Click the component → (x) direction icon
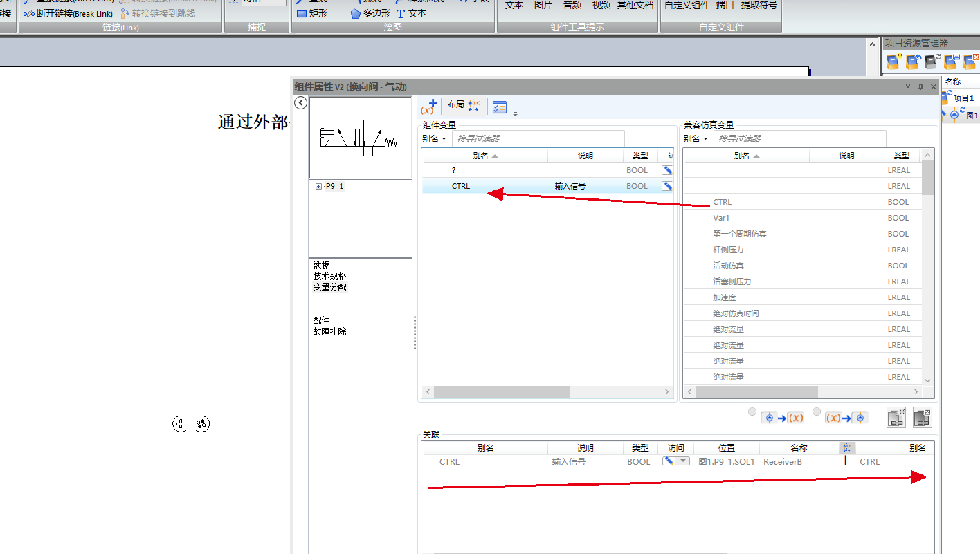The image size is (980, 554). [x=782, y=418]
